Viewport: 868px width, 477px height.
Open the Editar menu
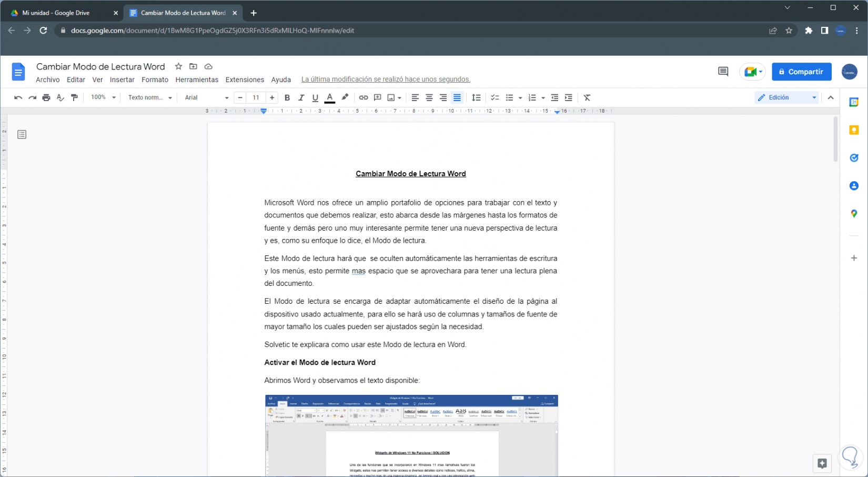(x=76, y=79)
